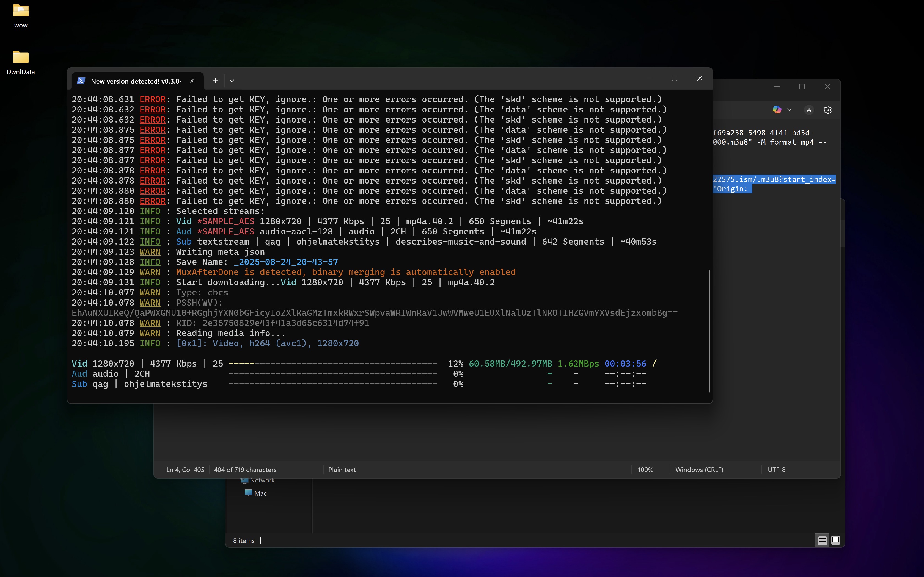The height and width of the screenshot is (577, 924).
Task: Click the PowerShell icon in terminal tab
Action: coord(81,81)
